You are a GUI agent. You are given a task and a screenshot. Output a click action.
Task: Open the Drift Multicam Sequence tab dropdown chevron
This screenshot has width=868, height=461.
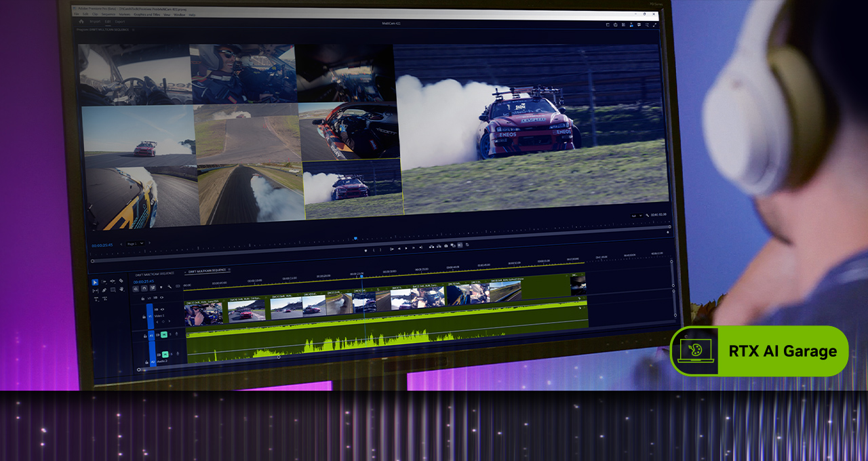[230, 270]
